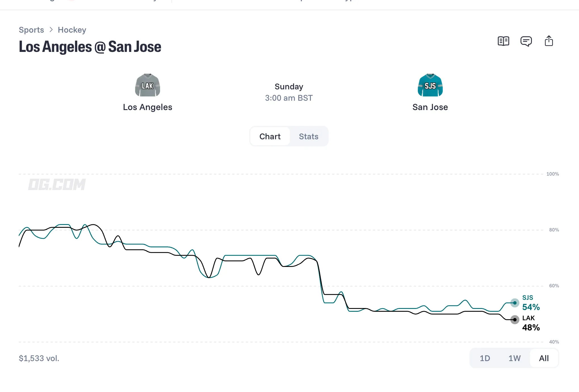
Task: Click the $1,533 vol. text
Action: point(39,359)
